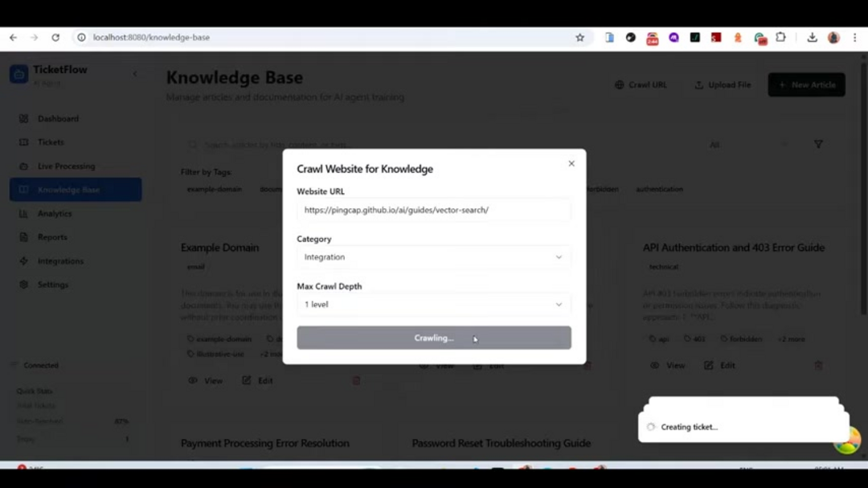Click the New Article button
This screenshot has width=868, height=488.
click(x=807, y=84)
